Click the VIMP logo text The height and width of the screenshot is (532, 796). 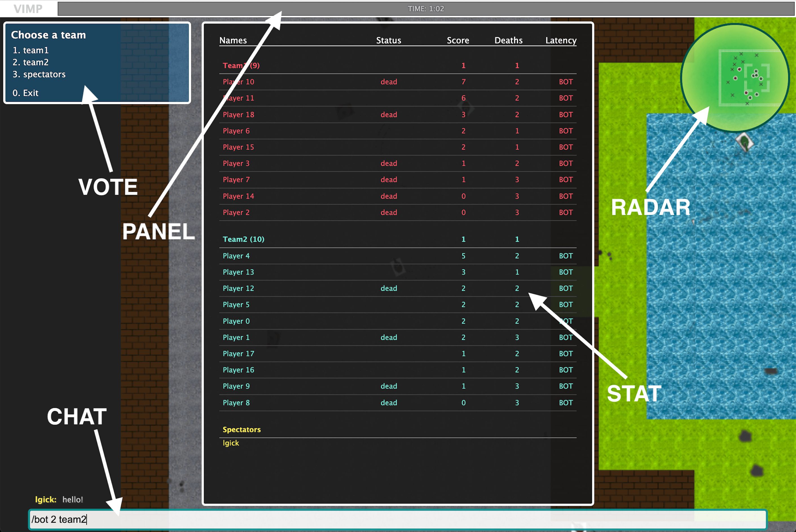(x=28, y=9)
